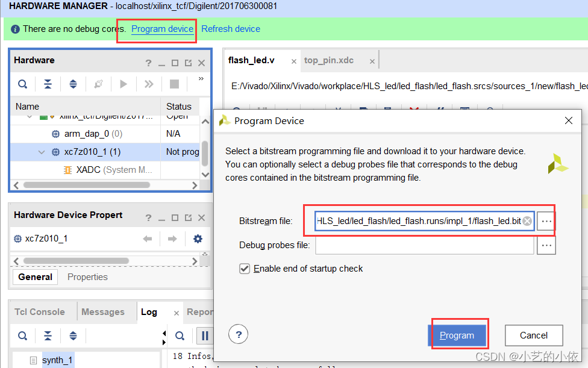Screen dimensions: 588x368
Task: Maximize the Hardware panel
Action: click(x=175, y=63)
